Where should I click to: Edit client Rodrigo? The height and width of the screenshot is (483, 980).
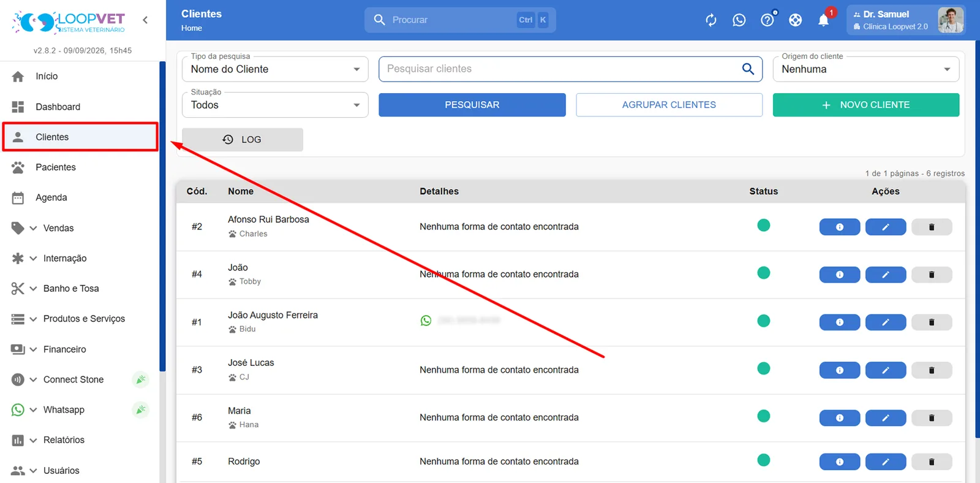coord(886,462)
